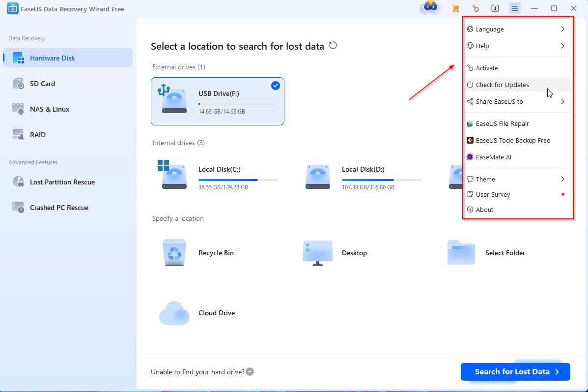The height and width of the screenshot is (392, 588).
Task: Click the EaseUS Todo Backup Free icon
Action: [x=470, y=140]
